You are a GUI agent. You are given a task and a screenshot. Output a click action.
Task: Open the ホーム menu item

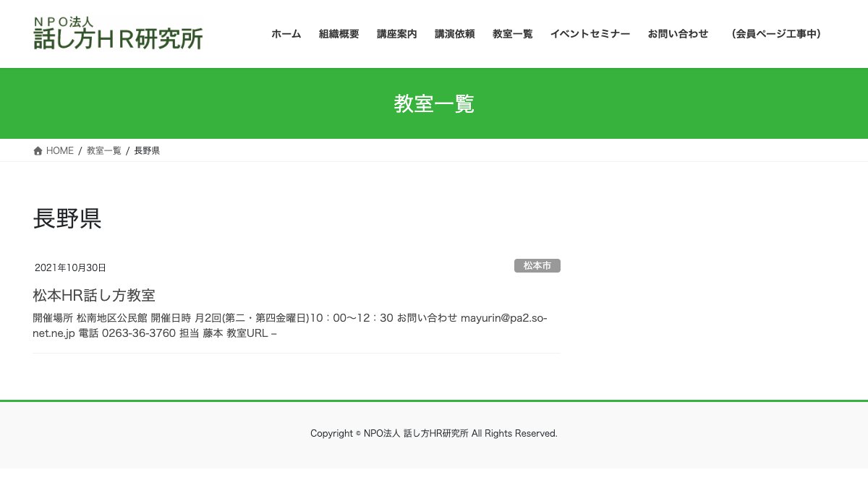pos(286,34)
